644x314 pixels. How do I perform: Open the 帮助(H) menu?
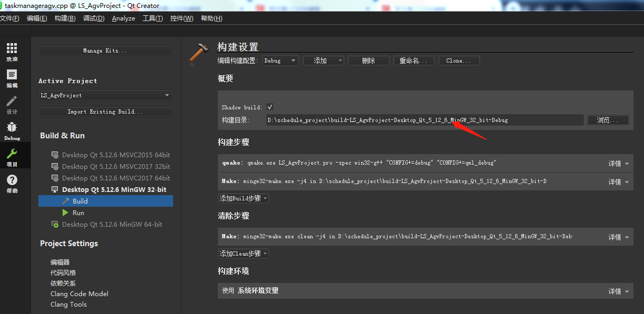[x=212, y=18]
